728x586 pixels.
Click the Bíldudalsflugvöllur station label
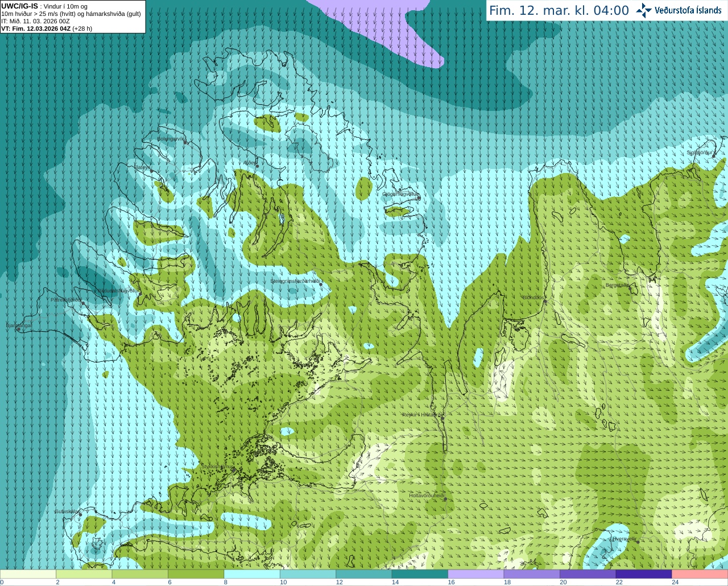118,290
